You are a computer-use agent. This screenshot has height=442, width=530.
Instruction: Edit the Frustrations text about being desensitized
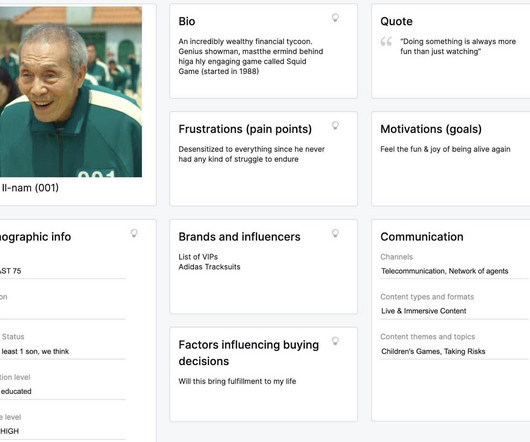coord(251,154)
